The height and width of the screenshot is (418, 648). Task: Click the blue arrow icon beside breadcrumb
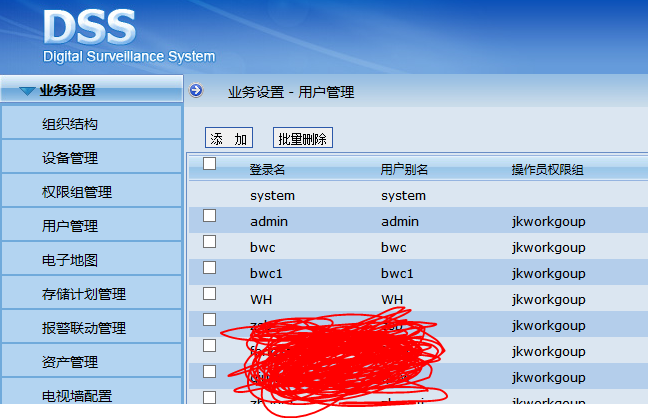(x=196, y=91)
